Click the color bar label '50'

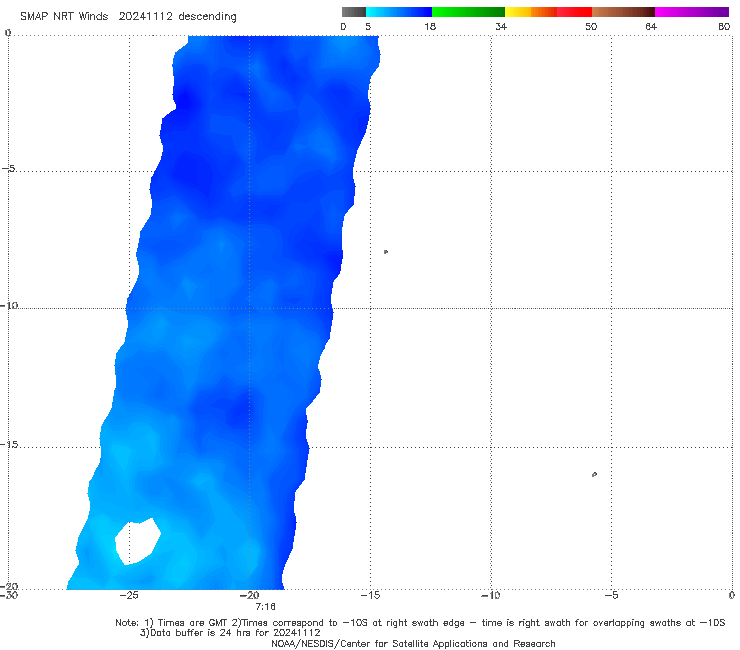click(x=591, y=27)
